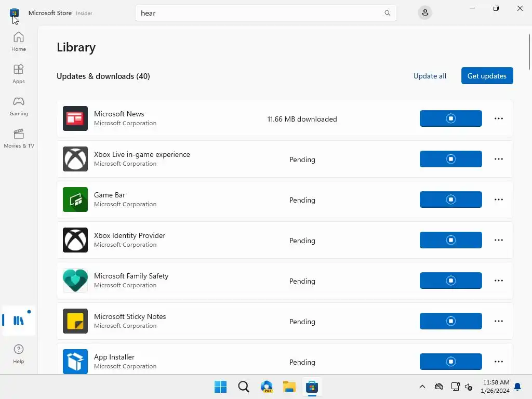Open more options for Microsoft Sticky Notes

coord(498,321)
